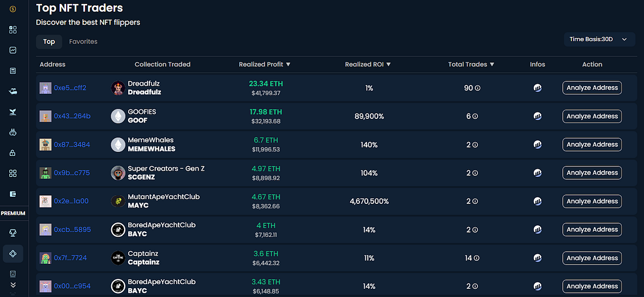Expand sidebar with the double chevron icon

13,285
